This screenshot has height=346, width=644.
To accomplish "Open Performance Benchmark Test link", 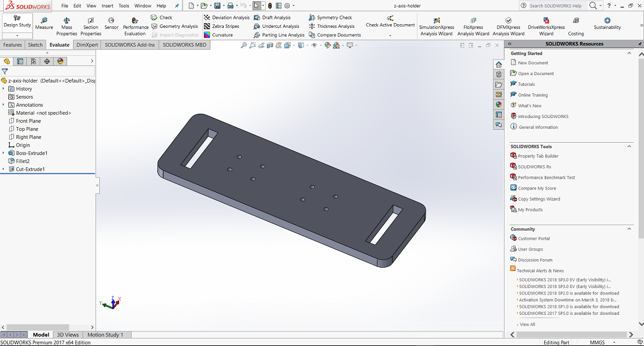I will [x=546, y=178].
